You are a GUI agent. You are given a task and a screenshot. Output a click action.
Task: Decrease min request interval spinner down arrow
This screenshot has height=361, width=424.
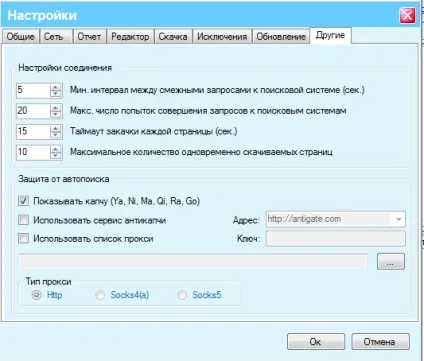click(56, 94)
